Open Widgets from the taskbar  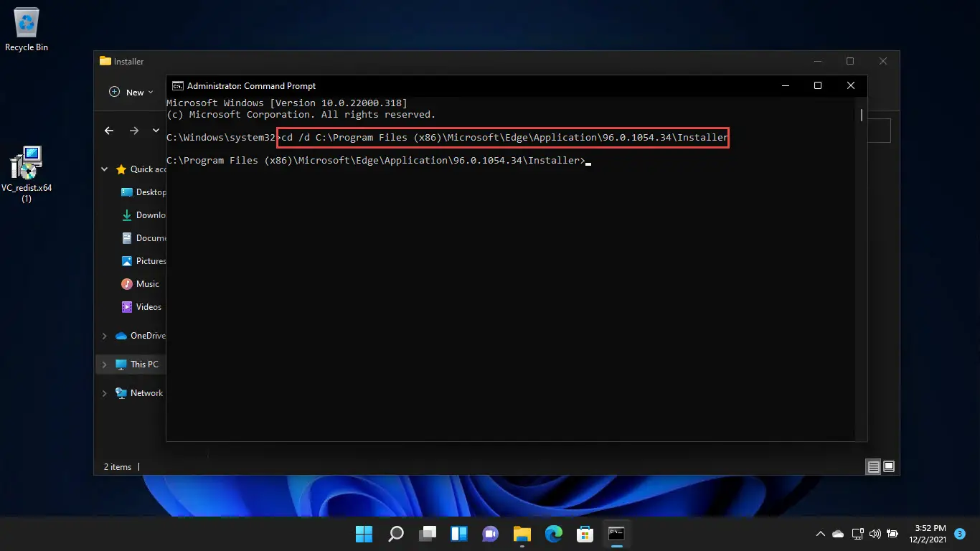(459, 534)
